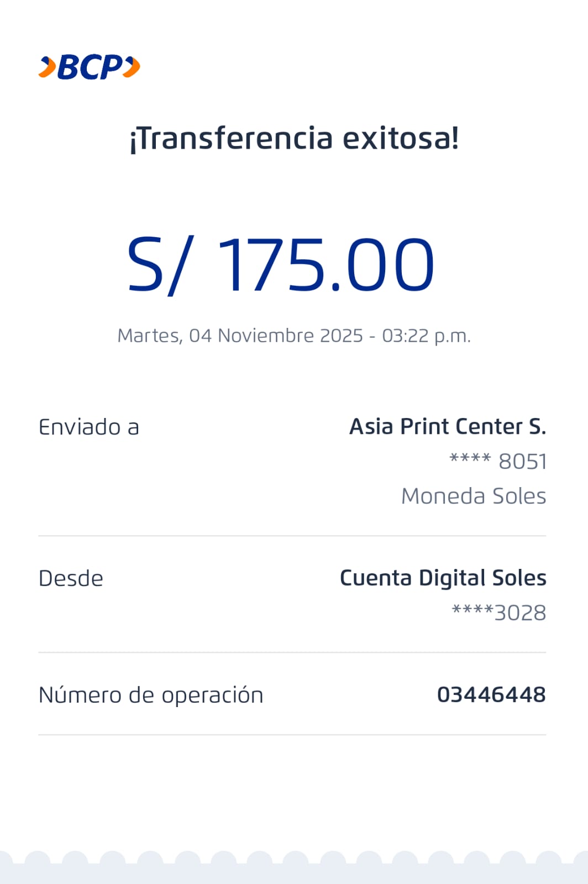Click the Desde label
588x884 pixels.
coord(71,579)
